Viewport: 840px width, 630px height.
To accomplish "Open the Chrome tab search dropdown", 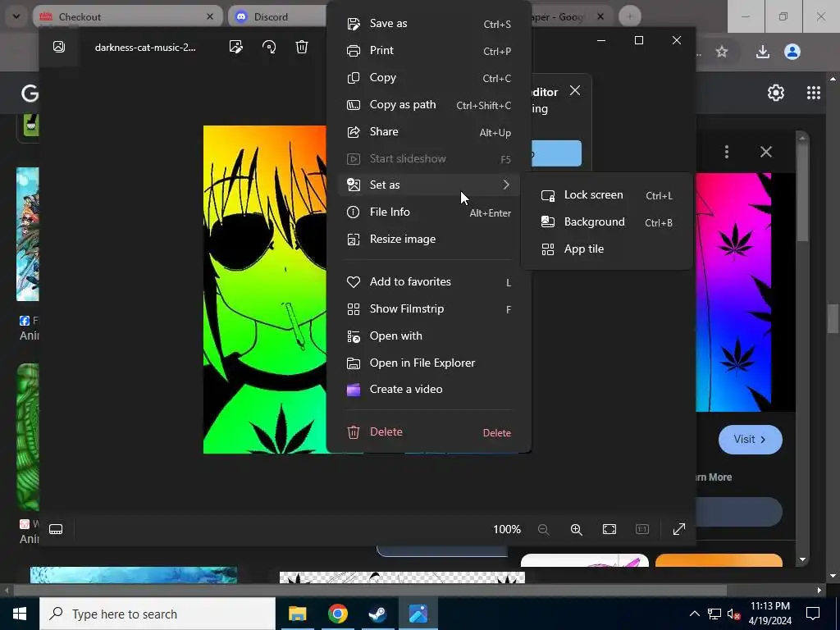I will pos(16,16).
